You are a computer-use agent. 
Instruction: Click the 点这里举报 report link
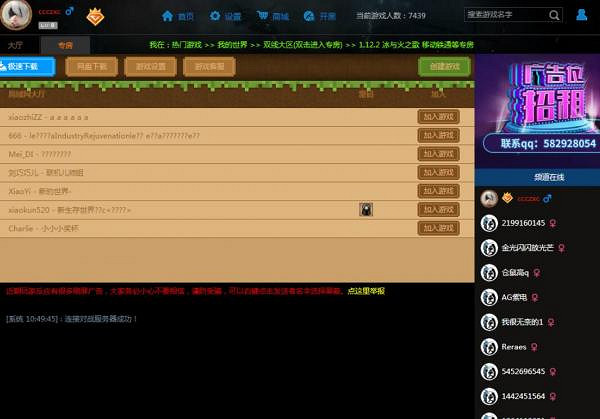[365, 291]
